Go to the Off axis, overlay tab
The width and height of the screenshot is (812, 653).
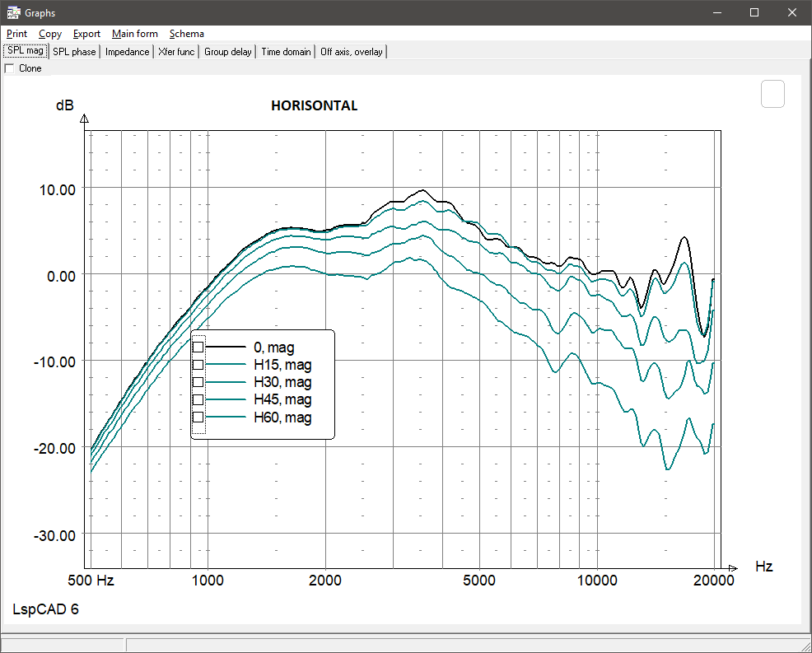coord(352,52)
